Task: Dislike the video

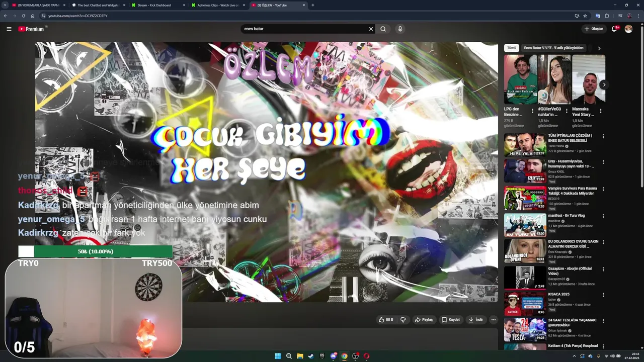Action: tap(403, 319)
